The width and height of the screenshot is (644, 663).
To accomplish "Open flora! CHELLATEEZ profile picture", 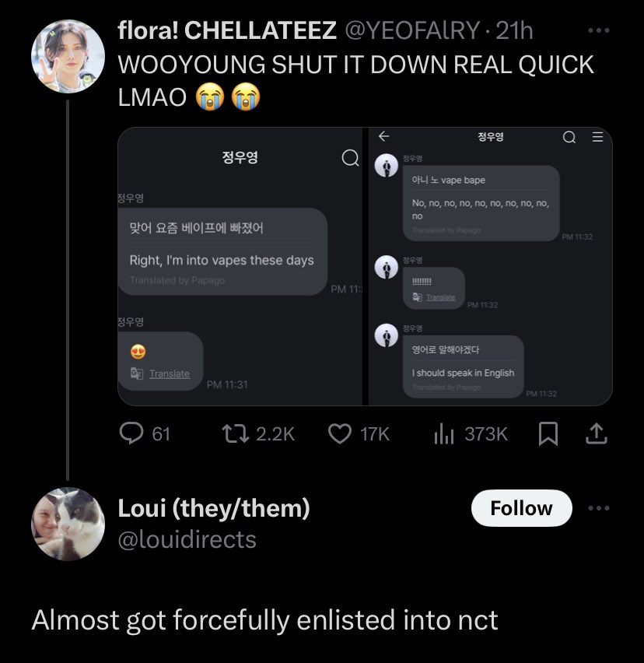I will 68,56.
